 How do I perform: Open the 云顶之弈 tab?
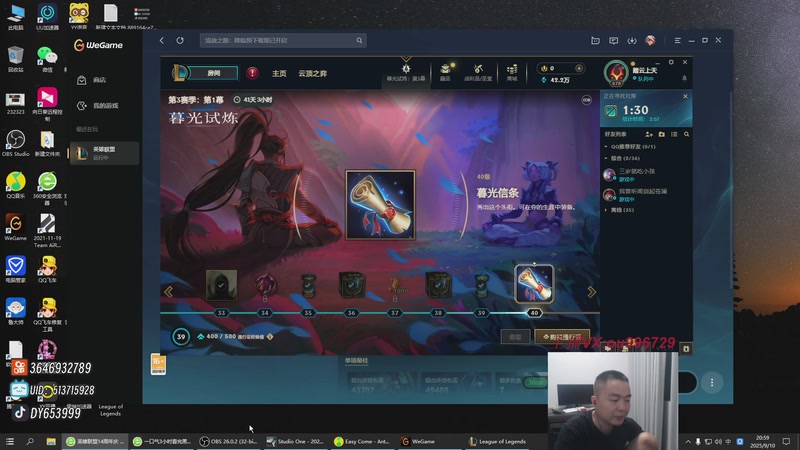[312, 73]
